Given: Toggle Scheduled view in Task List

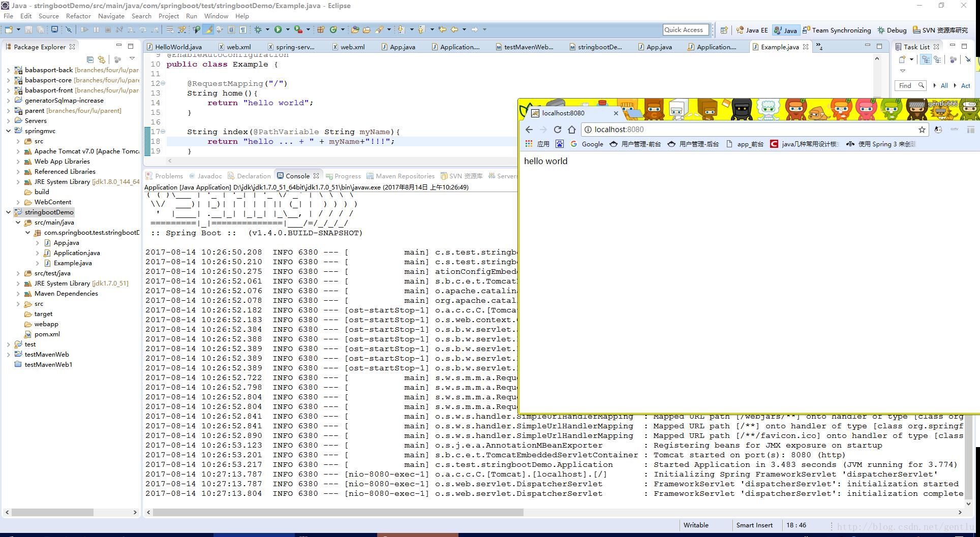Looking at the screenshot, I should pyautogui.click(x=937, y=59).
